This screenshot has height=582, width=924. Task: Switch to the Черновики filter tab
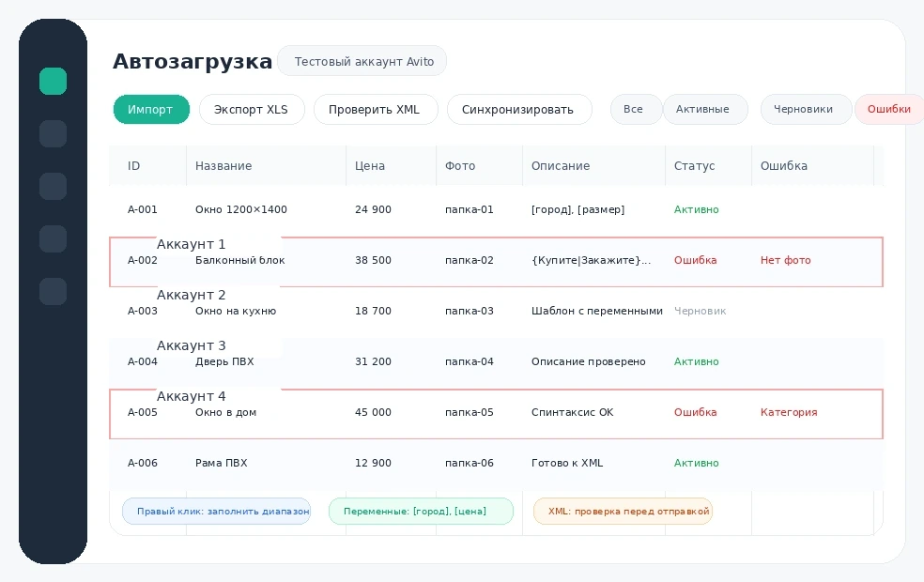[806, 110]
